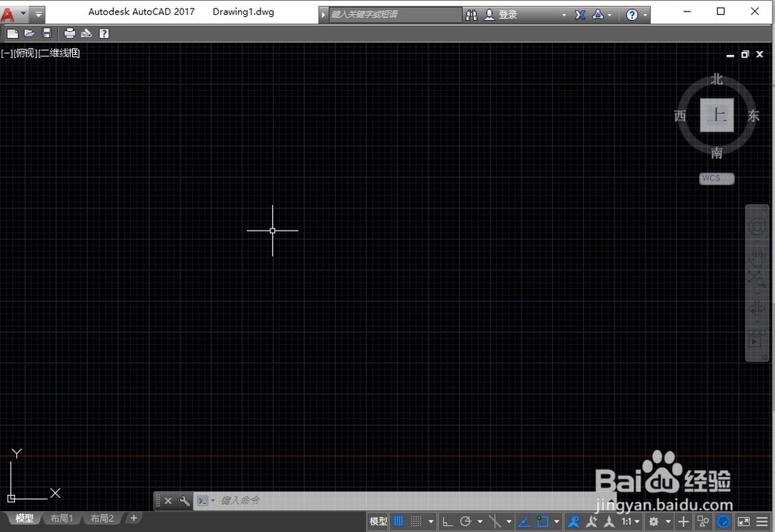This screenshot has width=775, height=532.
Task: Click the Orbit icon in navigation bar
Action: pos(756,308)
